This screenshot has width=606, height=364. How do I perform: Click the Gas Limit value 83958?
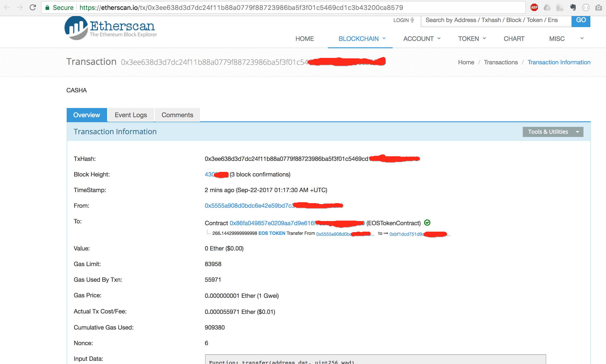pos(213,264)
